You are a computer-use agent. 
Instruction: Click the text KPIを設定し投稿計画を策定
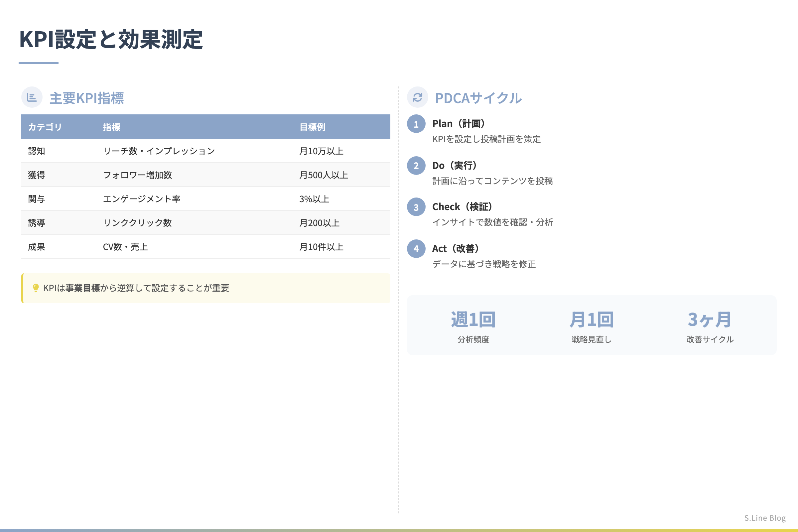point(486,139)
